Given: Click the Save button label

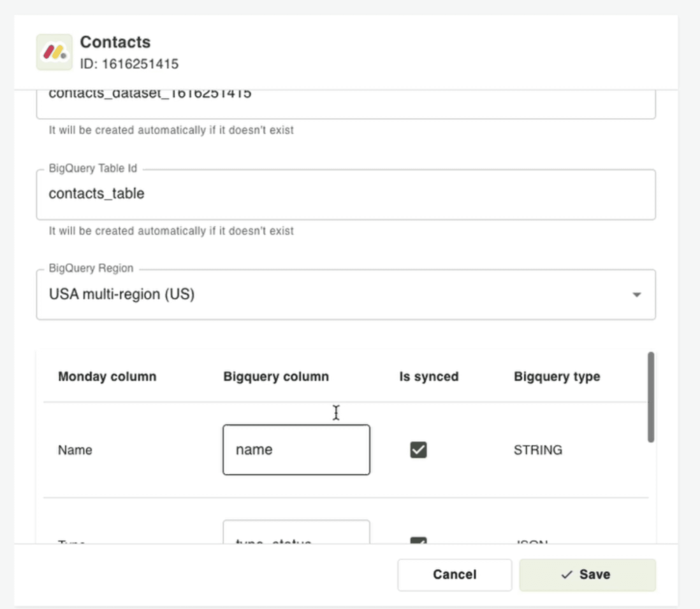Looking at the screenshot, I should (x=594, y=574).
